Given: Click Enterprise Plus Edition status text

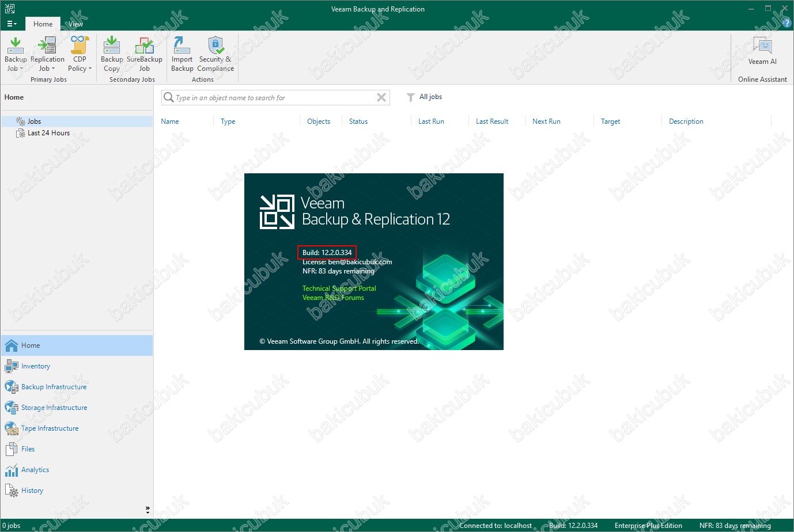Looking at the screenshot, I should [648, 526].
